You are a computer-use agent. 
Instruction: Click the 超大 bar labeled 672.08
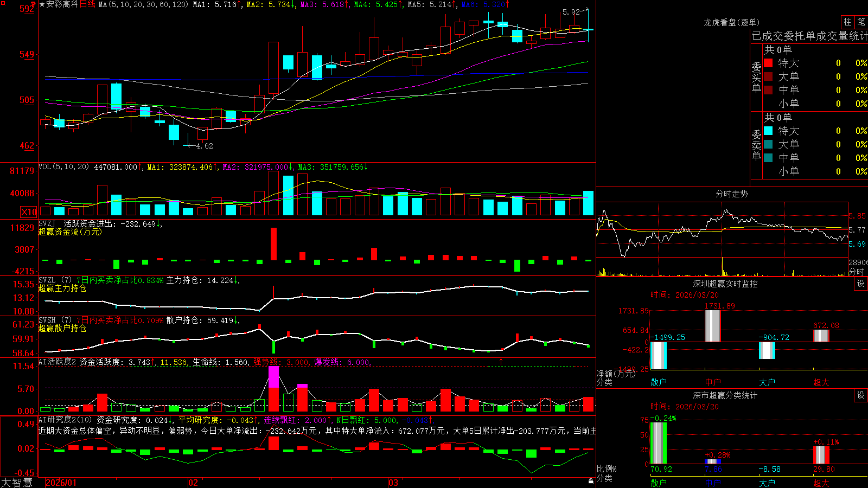pyautogui.click(x=821, y=336)
